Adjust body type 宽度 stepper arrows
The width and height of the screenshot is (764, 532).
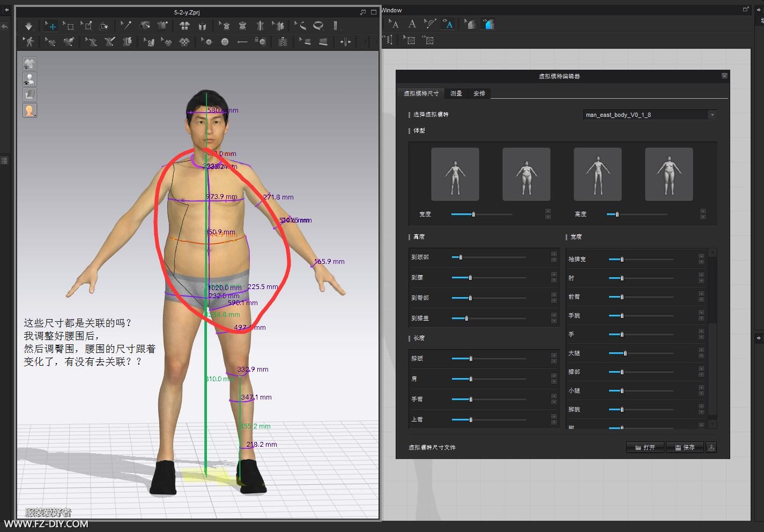click(x=548, y=214)
